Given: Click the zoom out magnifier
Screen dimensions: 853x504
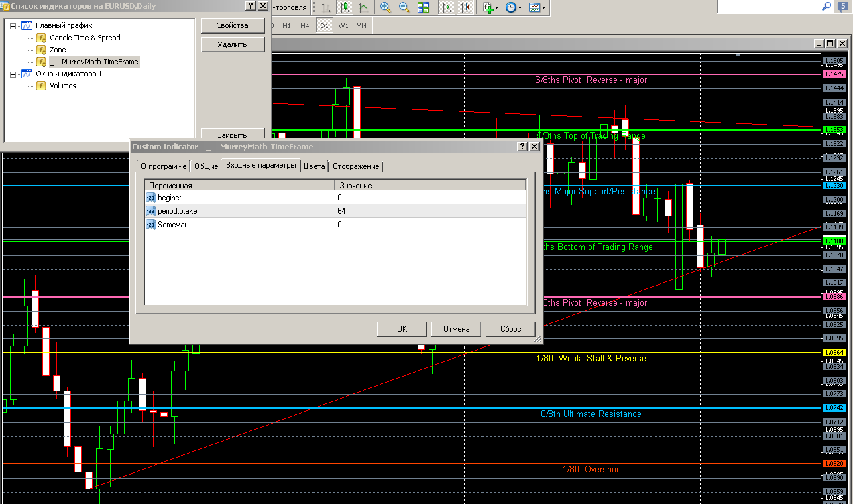Looking at the screenshot, I should tap(404, 8).
